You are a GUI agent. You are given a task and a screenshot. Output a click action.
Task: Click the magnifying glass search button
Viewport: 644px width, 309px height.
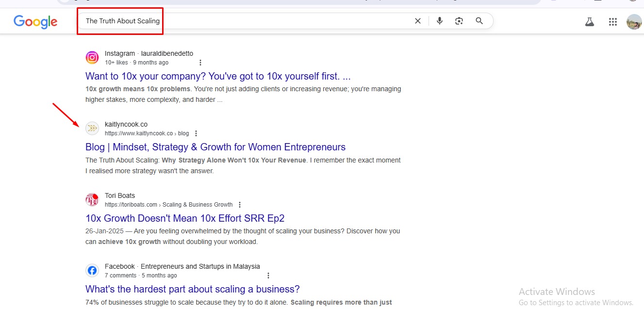[479, 21]
